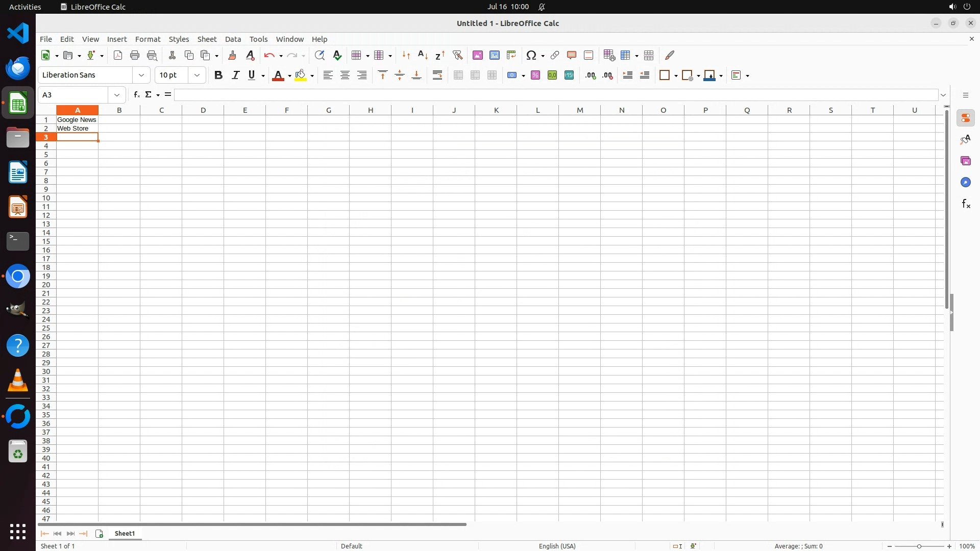This screenshot has height=551, width=980.
Task: Open the font size dropdown list
Action: pos(197,76)
